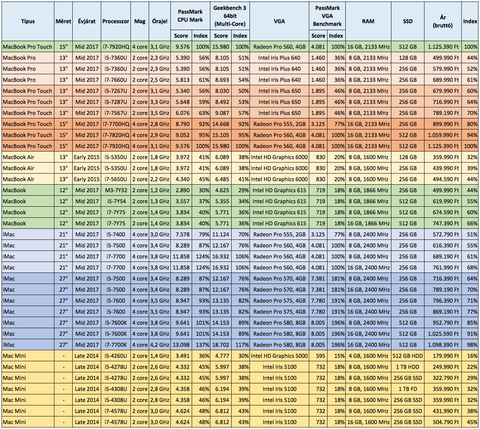Select price cell "579.990 Ft"

coord(443,69)
